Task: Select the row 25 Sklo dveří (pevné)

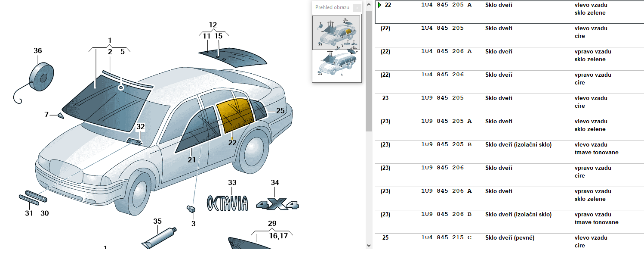Action: pos(508,241)
